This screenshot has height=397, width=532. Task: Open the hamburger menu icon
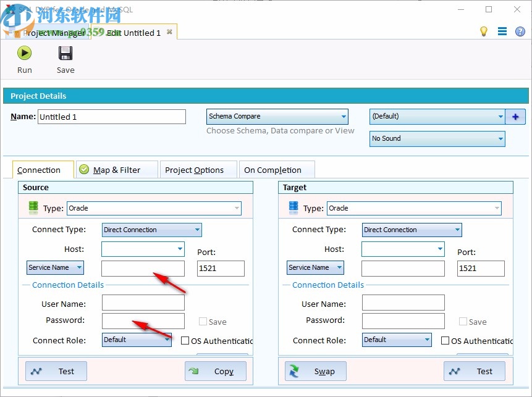502,31
